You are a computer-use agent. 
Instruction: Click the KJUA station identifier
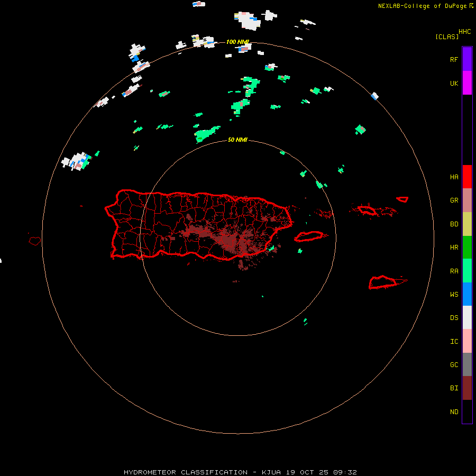[x=271, y=472]
